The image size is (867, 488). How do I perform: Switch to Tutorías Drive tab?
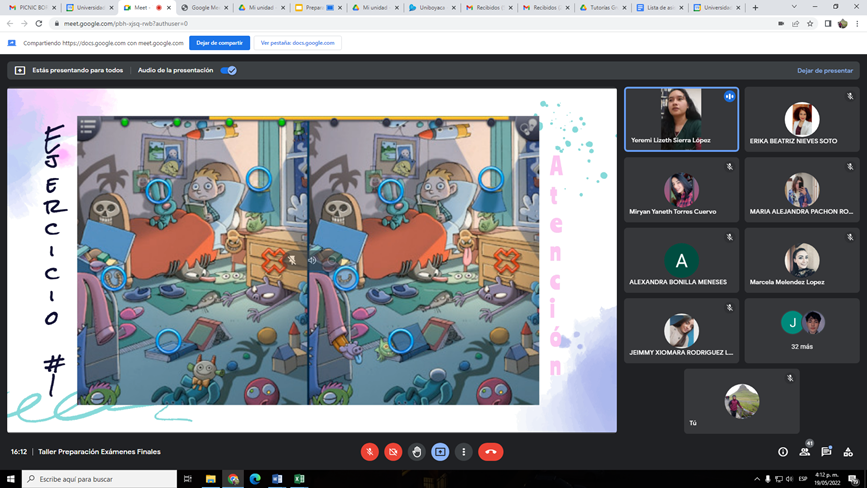pos(603,8)
